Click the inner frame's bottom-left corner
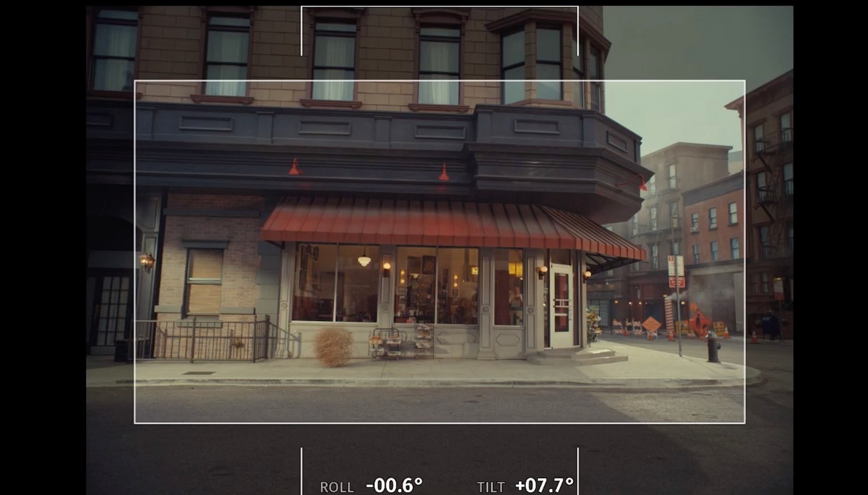The height and width of the screenshot is (495, 868). click(x=135, y=423)
